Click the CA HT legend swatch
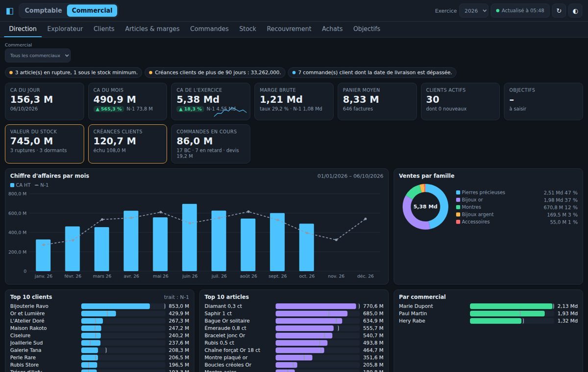The image size is (588, 372). coord(12,185)
